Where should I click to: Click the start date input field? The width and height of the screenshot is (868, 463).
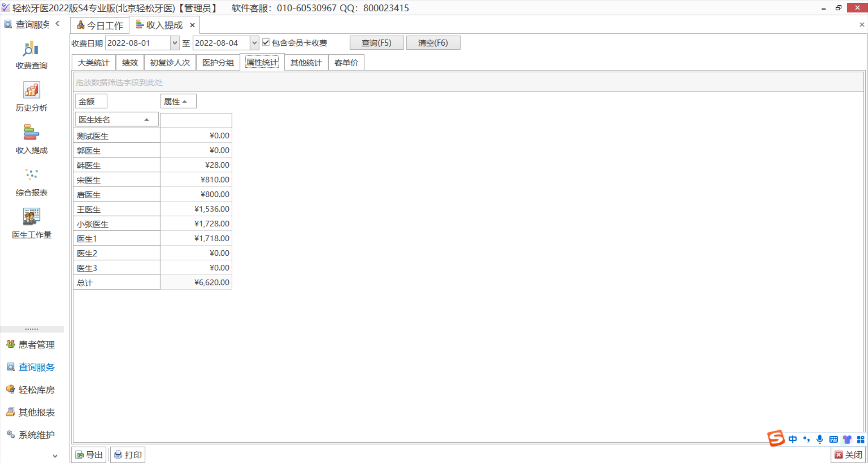tap(138, 43)
